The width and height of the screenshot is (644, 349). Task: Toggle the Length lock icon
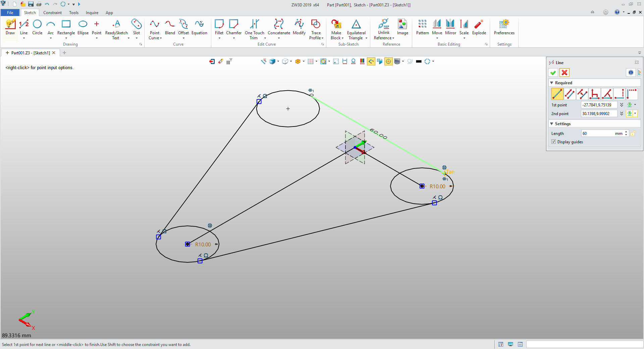tap(633, 134)
